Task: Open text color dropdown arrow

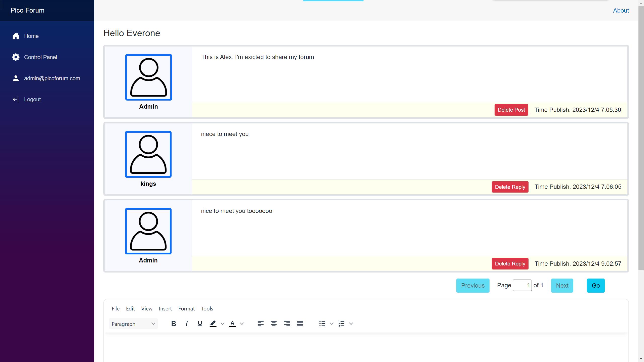Action: click(x=242, y=324)
